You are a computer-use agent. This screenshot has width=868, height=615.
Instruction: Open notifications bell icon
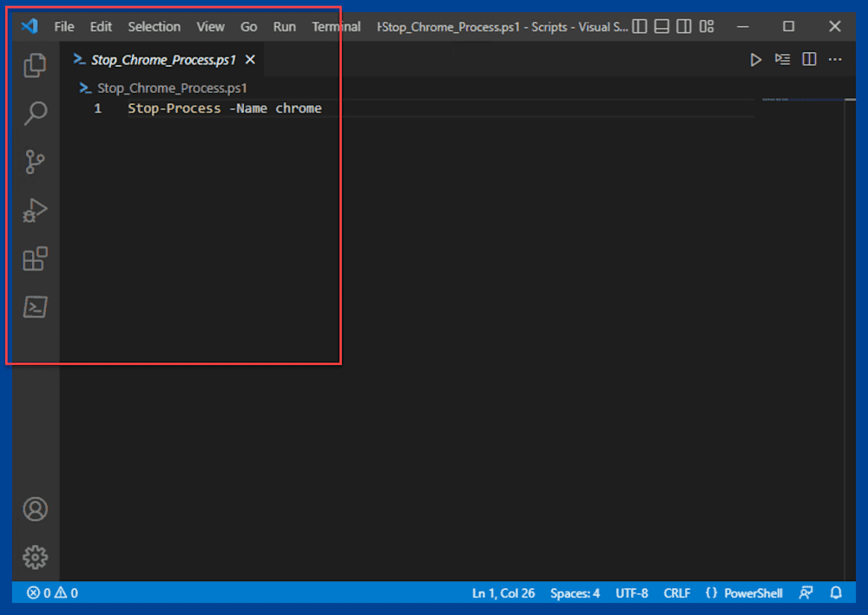[x=836, y=592]
